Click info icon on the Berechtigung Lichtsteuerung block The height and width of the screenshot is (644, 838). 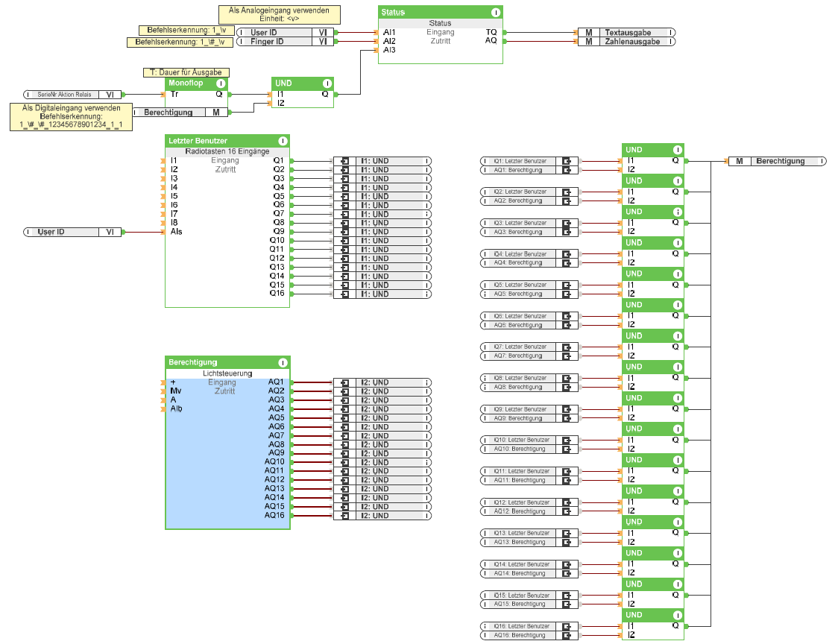tap(283, 362)
